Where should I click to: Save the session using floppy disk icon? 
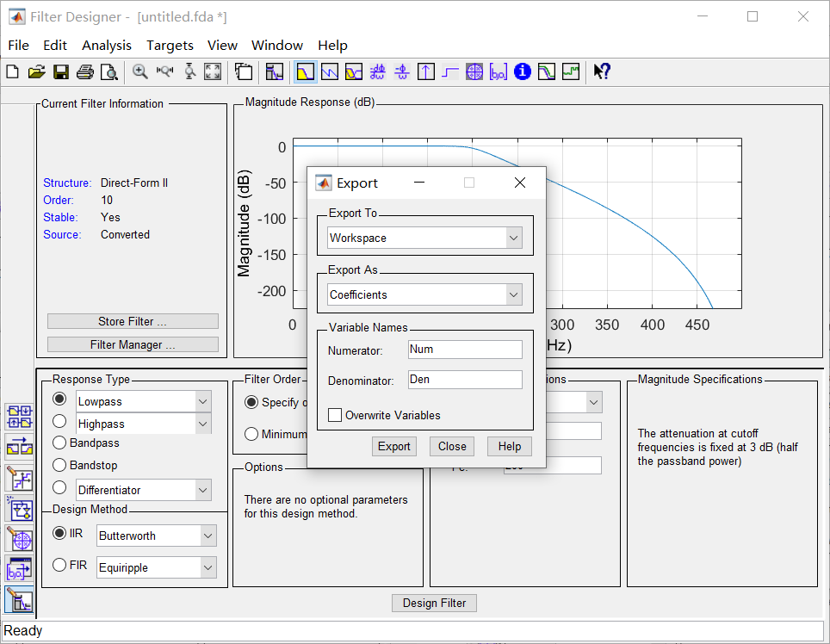[61, 71]
